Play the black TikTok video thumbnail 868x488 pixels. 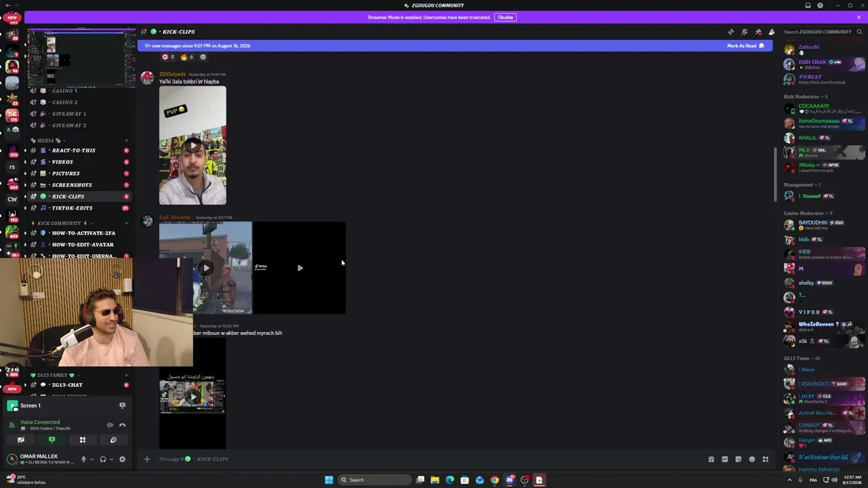tap(300, 268)
